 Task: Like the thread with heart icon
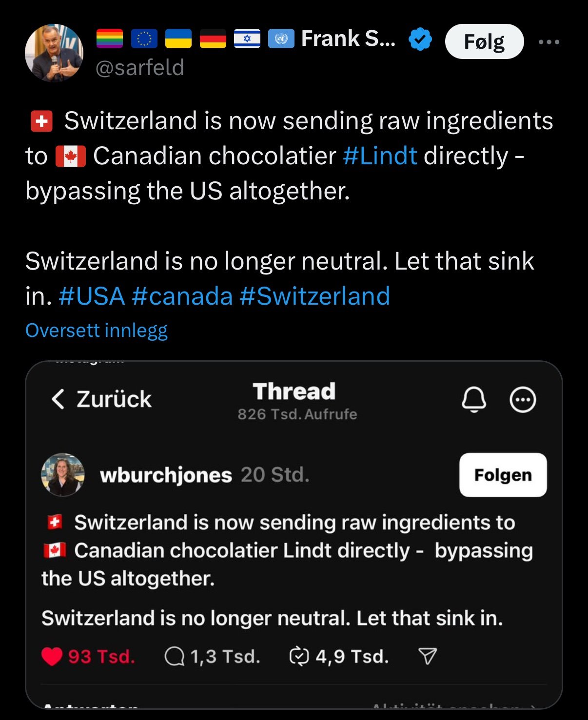(52, 657)
